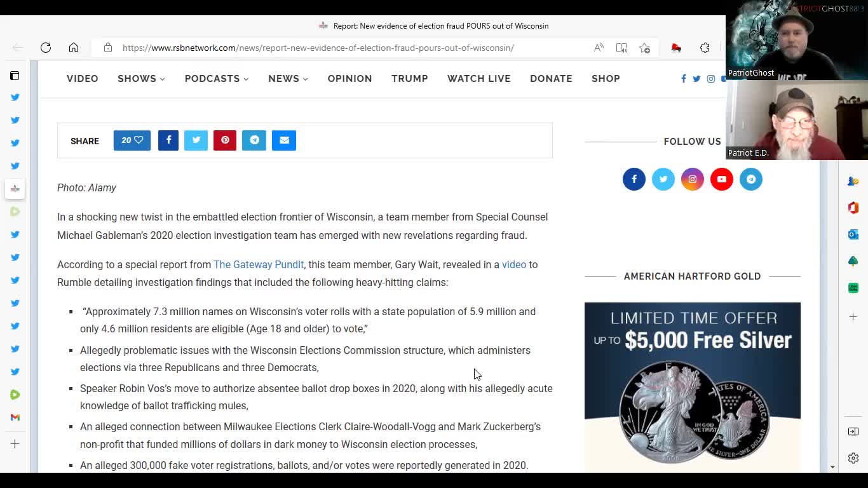This screenshot has width=868, height=488.
Task: Open the DONATE page
Action: pos(551,79)
